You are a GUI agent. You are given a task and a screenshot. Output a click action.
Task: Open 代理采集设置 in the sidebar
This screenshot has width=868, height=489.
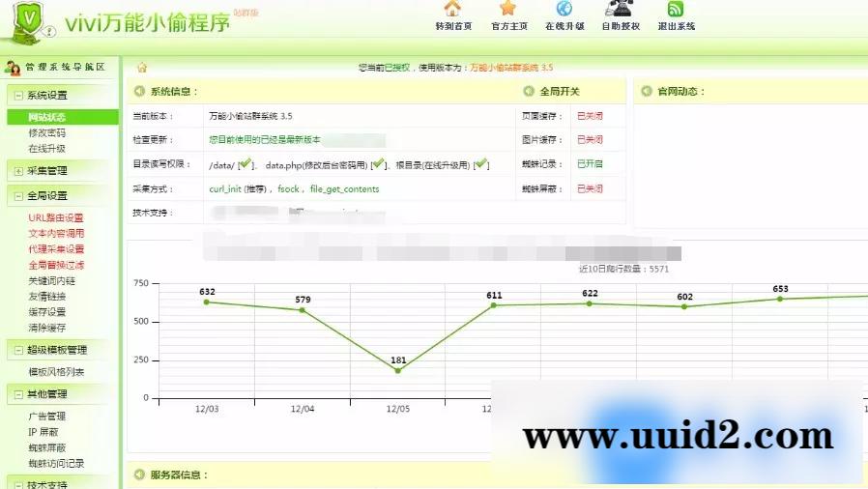point(56,249)
